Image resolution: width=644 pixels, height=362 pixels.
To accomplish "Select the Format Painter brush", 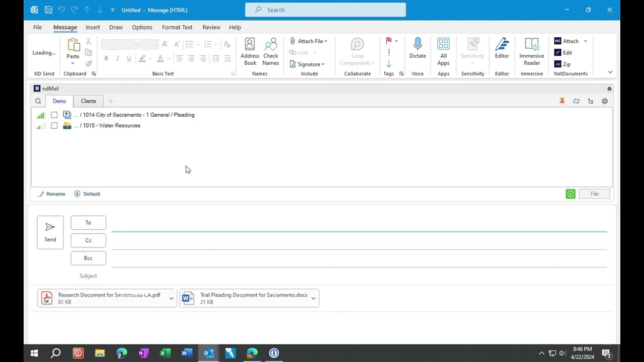I will pyautogui.click(x=89, y=64).
